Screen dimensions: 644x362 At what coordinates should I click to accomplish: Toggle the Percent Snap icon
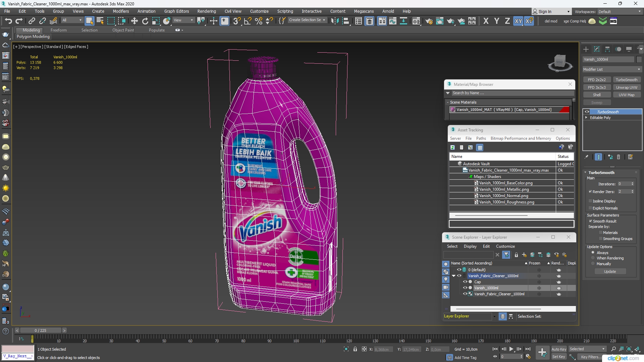click(x=259, y=21)
